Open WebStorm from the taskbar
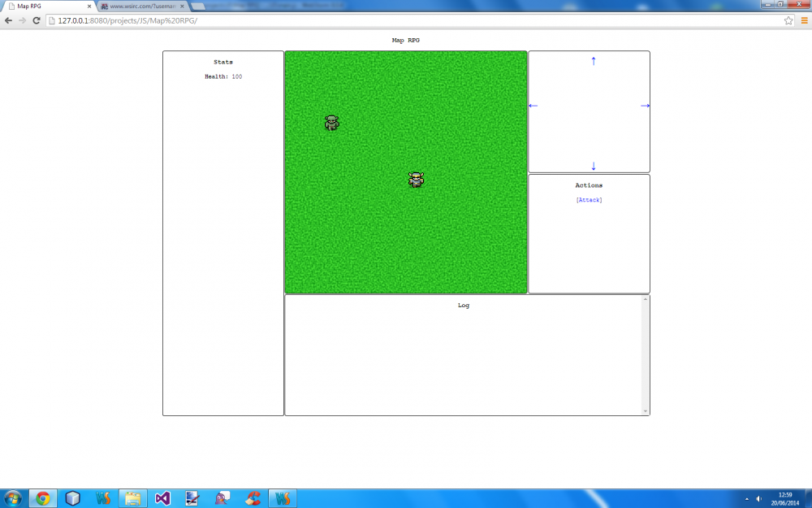Viewport: 812px width, 508px height. click(102, 497)
